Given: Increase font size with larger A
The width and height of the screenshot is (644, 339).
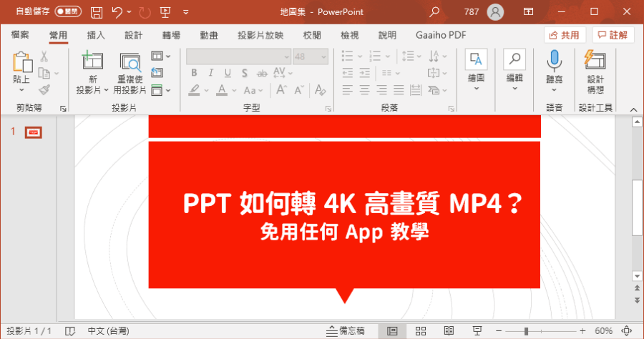Looking at the screenshot, I should coord(281,89).
